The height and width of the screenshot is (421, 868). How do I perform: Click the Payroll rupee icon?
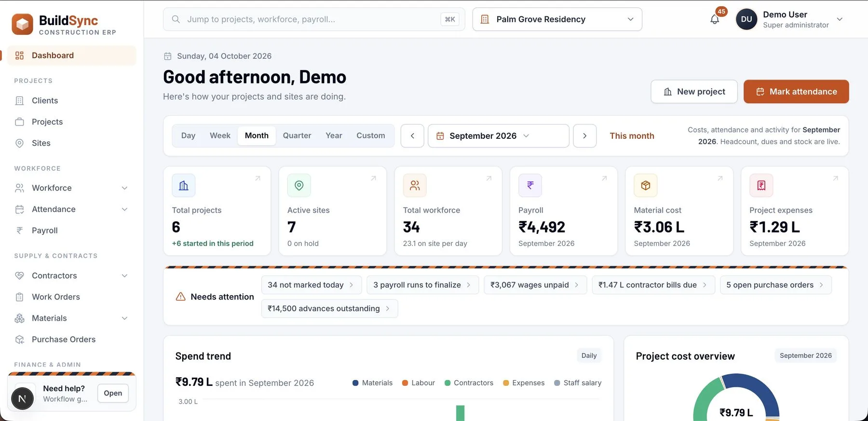tap(530, 186)
